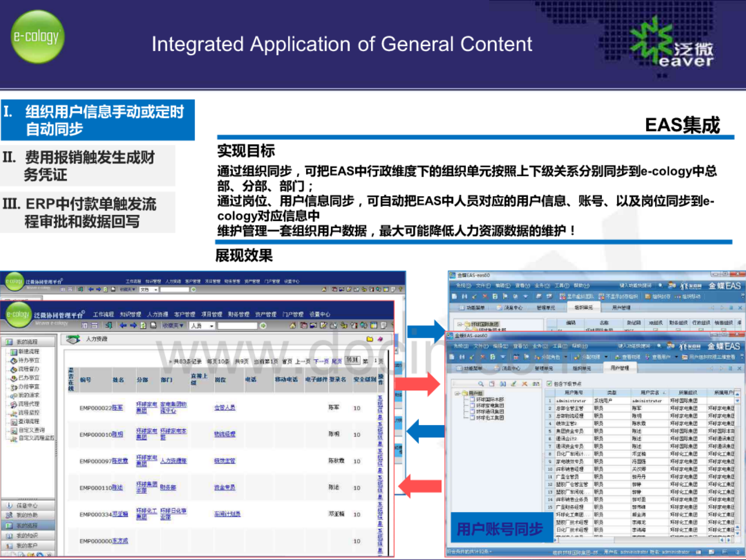Select slide section III ERP中付款单触发流程审批
This screenshot has width=746, height=560.
[88, 212]
